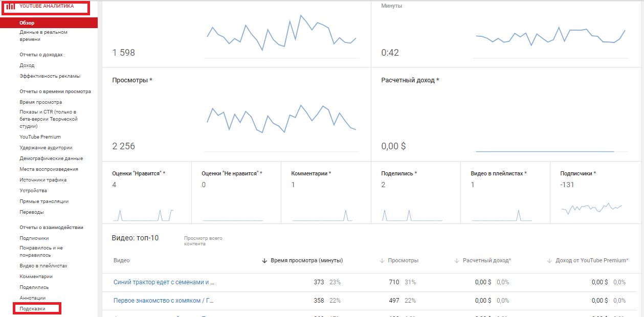Open Данные в реальном времени report
Screen dimensions: 644x317
(x=43, y=35)
